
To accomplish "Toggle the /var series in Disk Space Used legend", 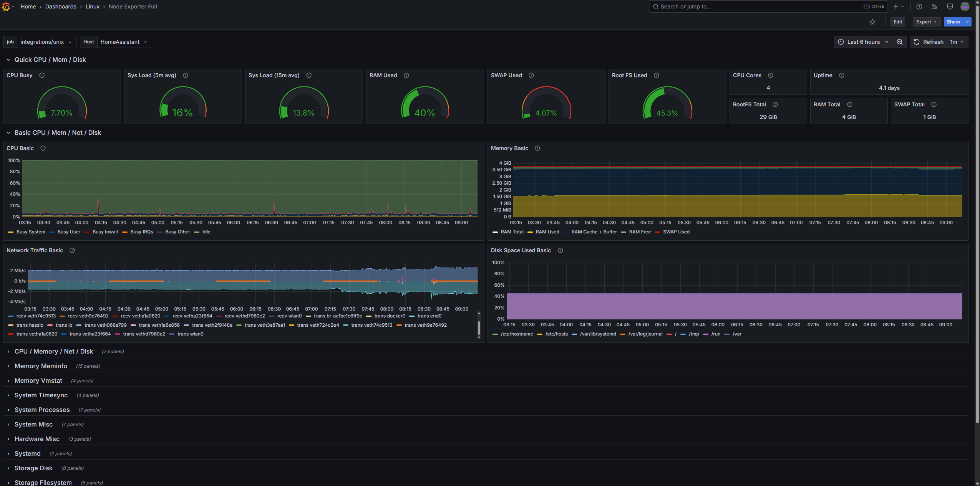I will (736, 334).
